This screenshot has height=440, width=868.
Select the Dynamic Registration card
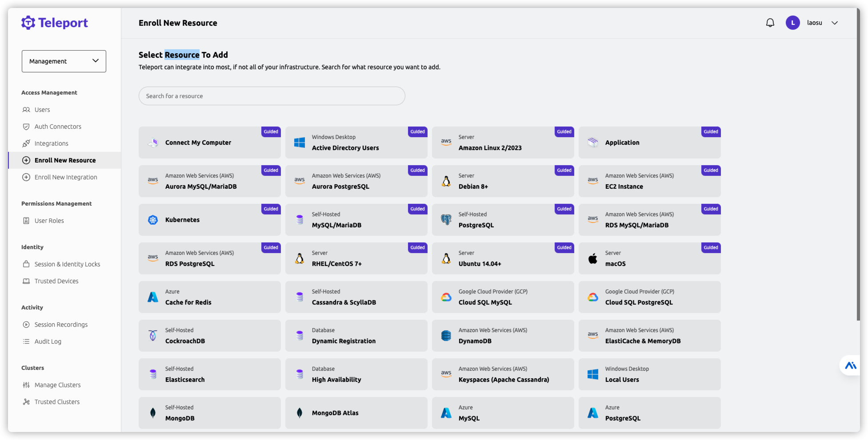(x=356, y=336)
